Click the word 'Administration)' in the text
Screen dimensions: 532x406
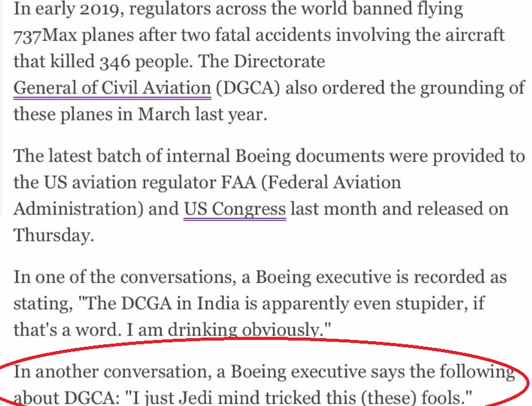[79, 209]
